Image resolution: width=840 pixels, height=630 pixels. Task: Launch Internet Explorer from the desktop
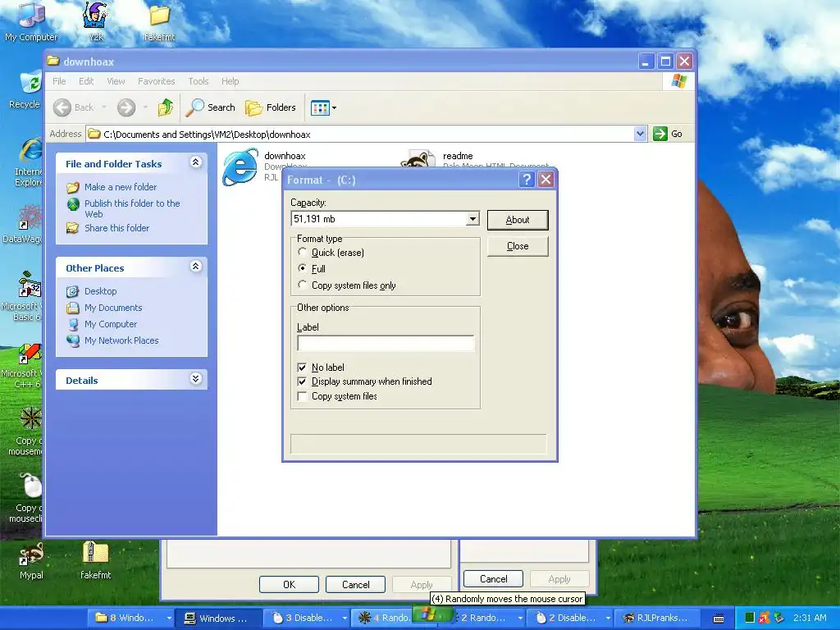pyautogui.click(x=30, y=162)
